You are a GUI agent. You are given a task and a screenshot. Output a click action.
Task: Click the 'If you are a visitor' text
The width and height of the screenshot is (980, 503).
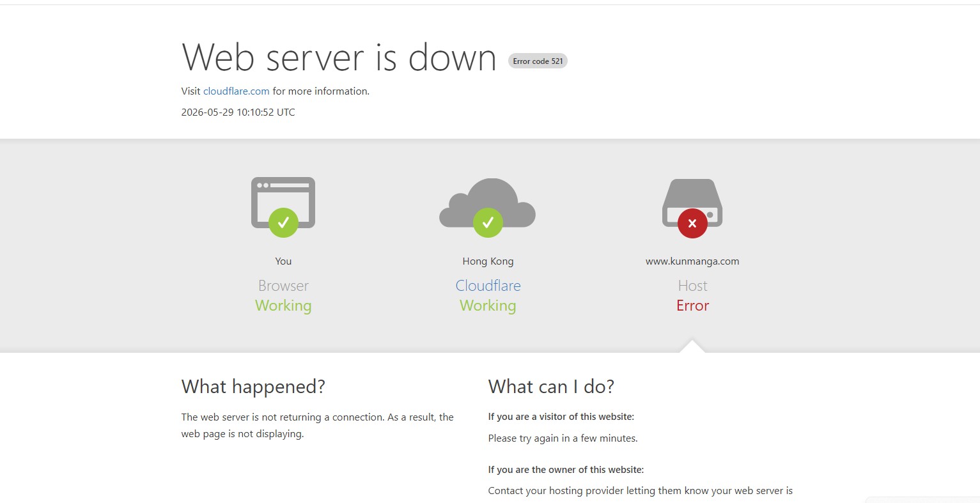(x=561, y=417)
